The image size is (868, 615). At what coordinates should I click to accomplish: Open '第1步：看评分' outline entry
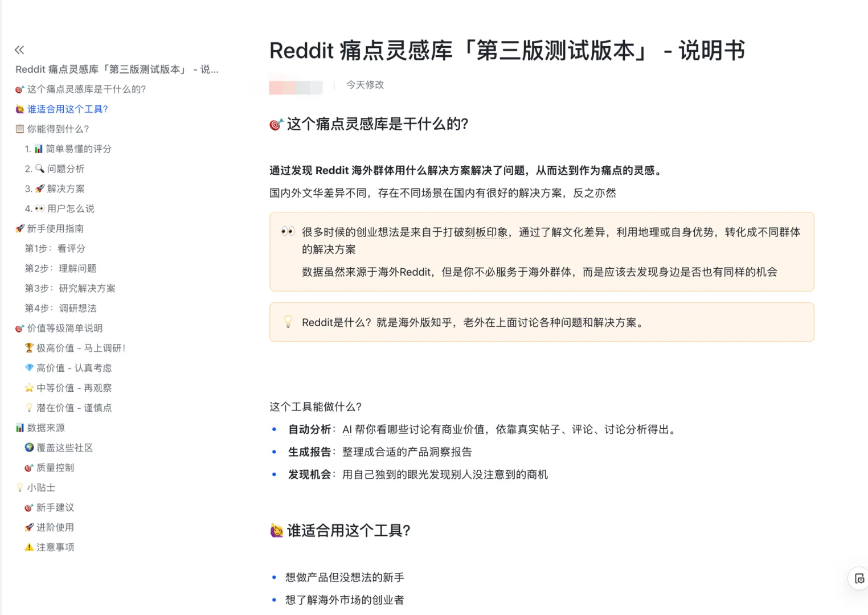[x=55, y=249]
